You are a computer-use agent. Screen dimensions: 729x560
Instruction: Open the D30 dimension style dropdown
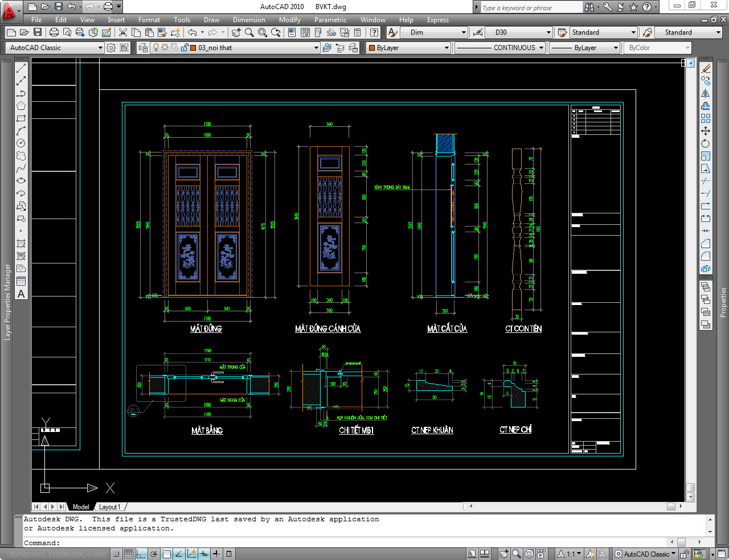click(x=548, y=32)
